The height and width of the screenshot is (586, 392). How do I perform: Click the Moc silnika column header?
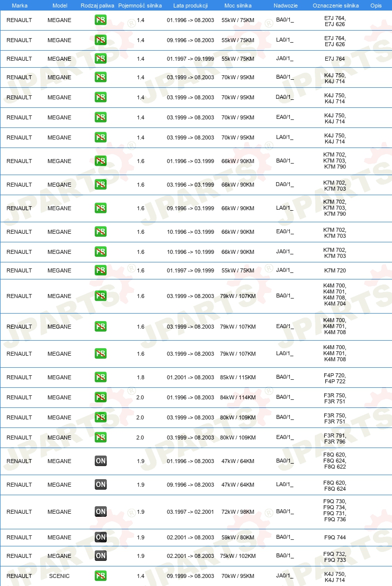pos(238,6)
